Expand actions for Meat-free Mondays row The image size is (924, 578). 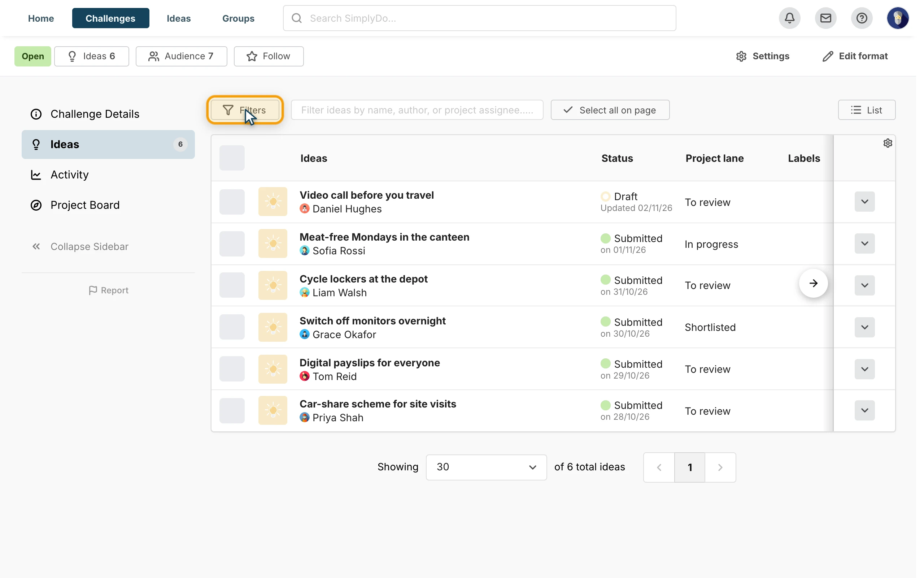click(x=864, y=243)
